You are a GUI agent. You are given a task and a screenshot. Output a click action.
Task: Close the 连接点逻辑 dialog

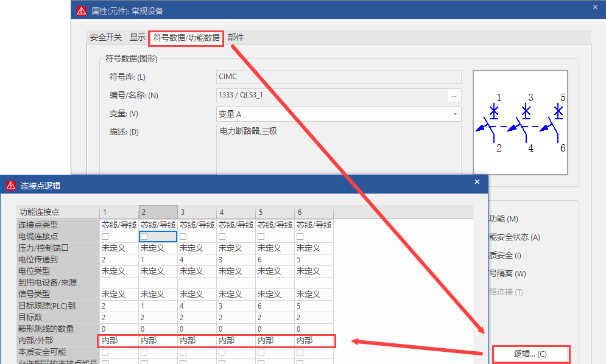click(477, 182)
